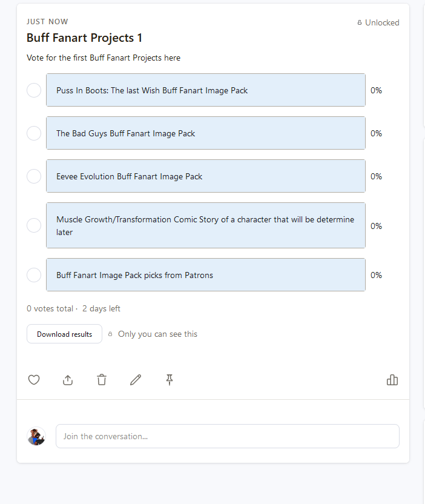Delete post using trash icon

pos(102,380)
